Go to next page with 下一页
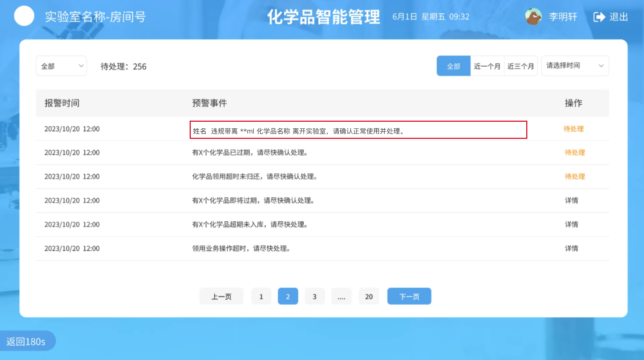This screenshot has width=644, height=360. [409, 296]
